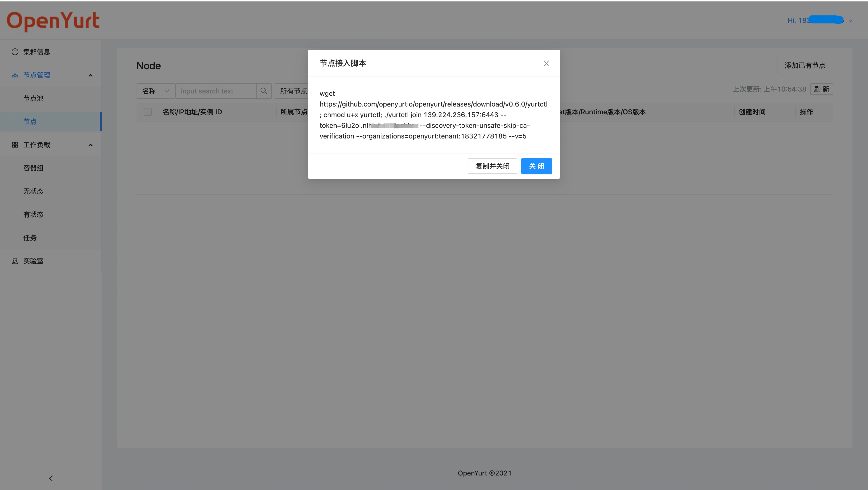868x490 pixels.
Task: Select 节点 in the sidebar
Action: coord(51,122)
